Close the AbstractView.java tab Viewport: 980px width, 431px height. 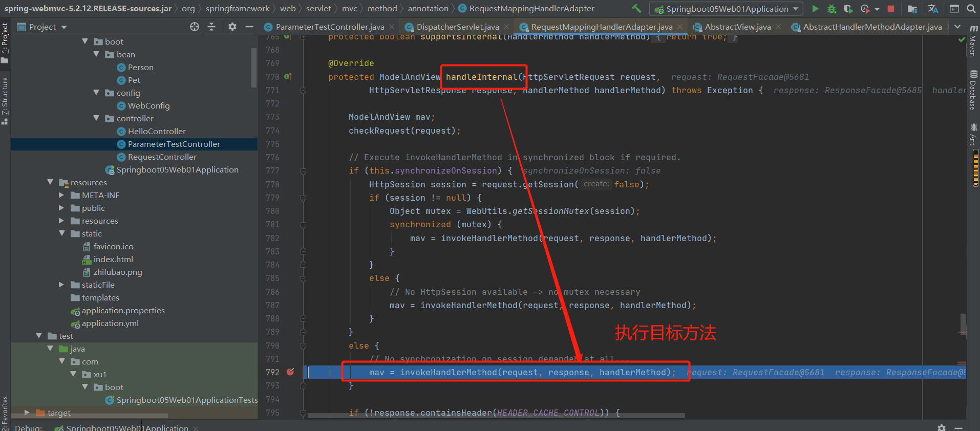tap(778, 27)
